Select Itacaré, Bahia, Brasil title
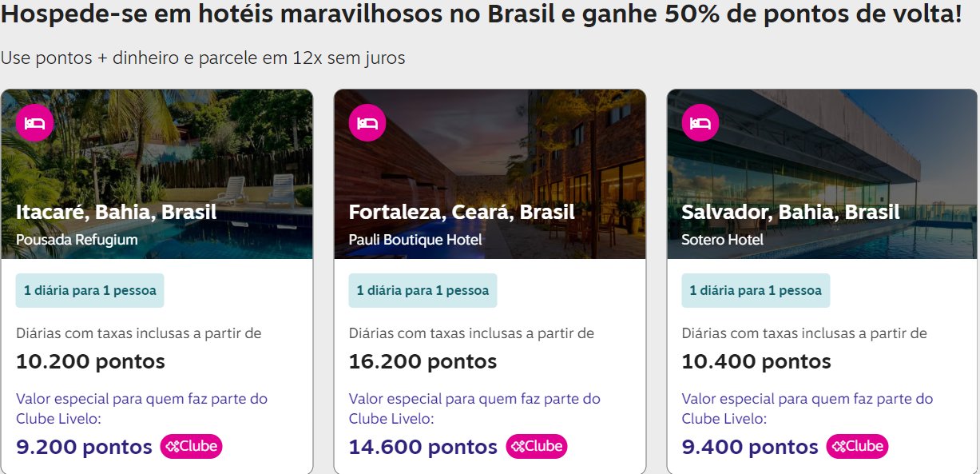The width and height of the screenshot is (980, 474). [x=117, y=213]
